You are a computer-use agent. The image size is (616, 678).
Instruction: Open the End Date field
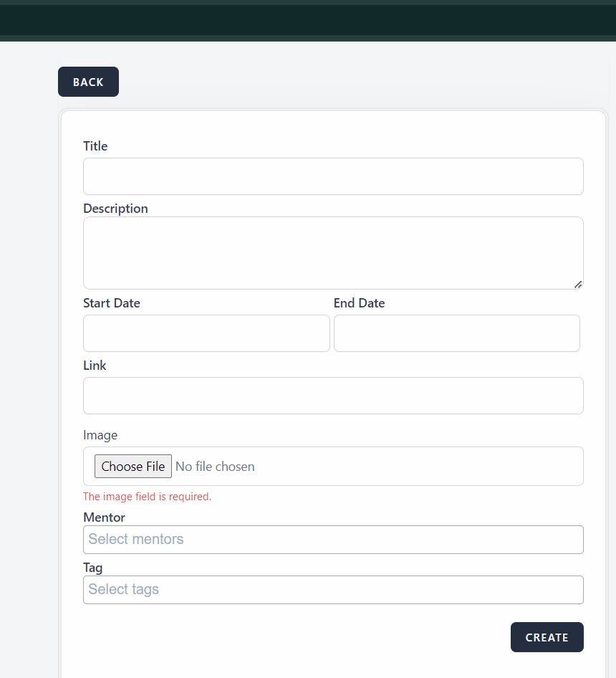click(x=456, y=333)
